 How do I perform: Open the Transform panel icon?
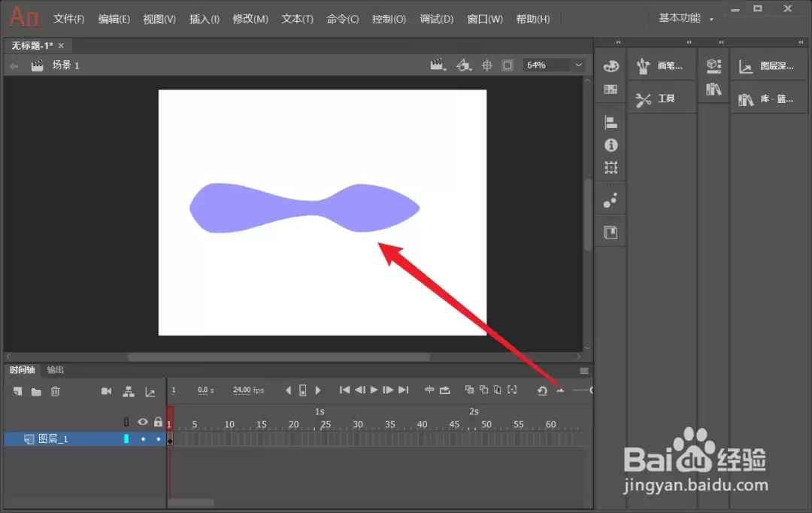(611, 168)
